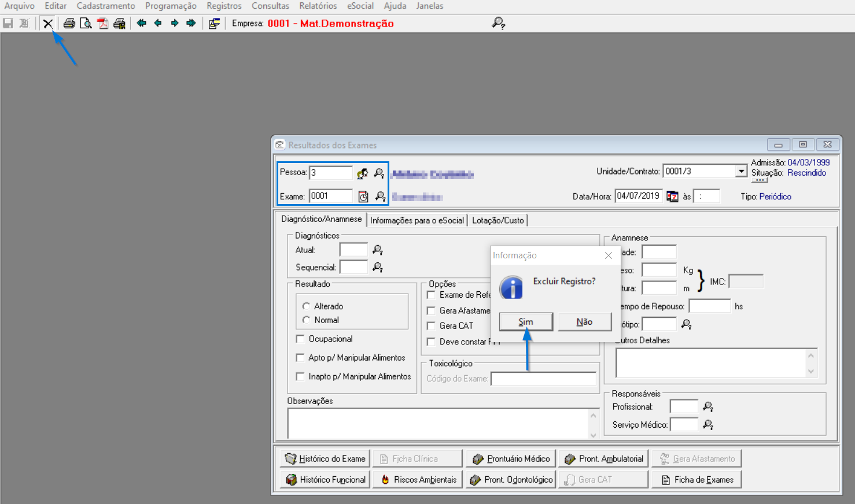Select the Alterado result radio button
This screenshot has height=504, width=855.
(x=307, y=306)
